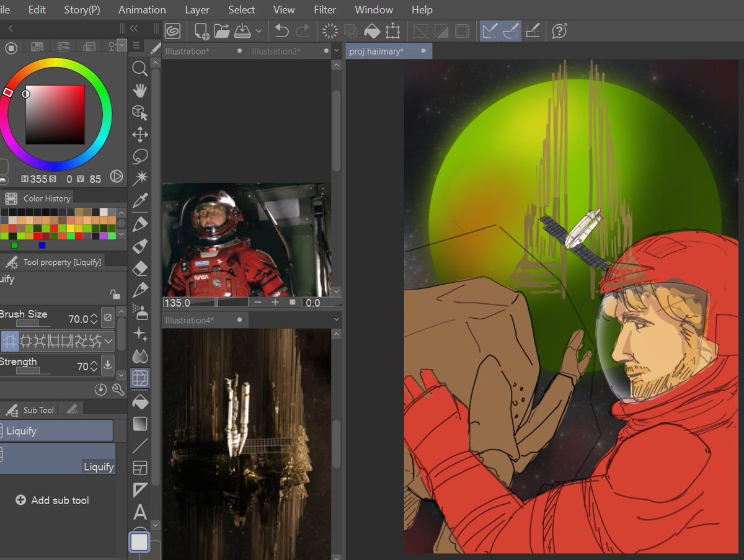Select the Figure line tool
This screenshot has height=560, width=744.
click(140, 445)
